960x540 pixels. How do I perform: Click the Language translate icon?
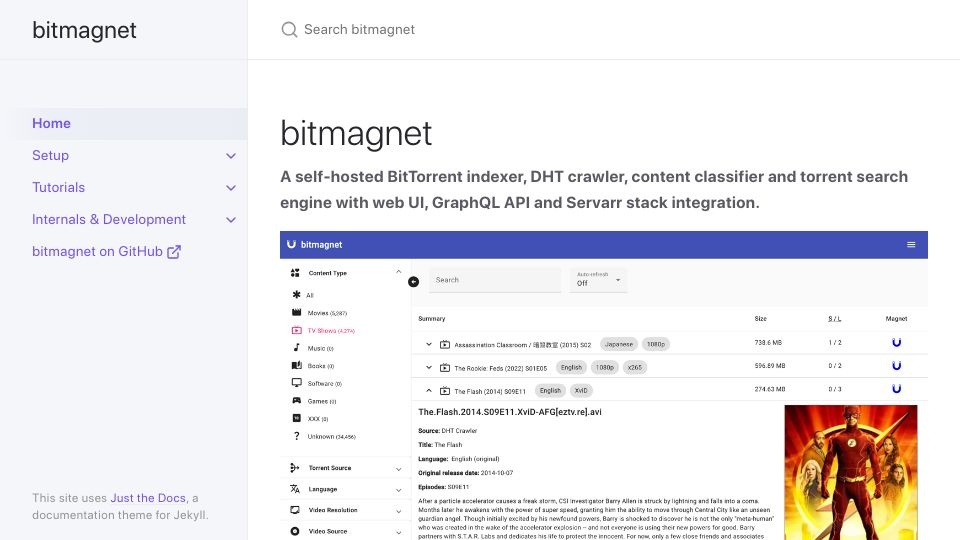tap(294, 489)
